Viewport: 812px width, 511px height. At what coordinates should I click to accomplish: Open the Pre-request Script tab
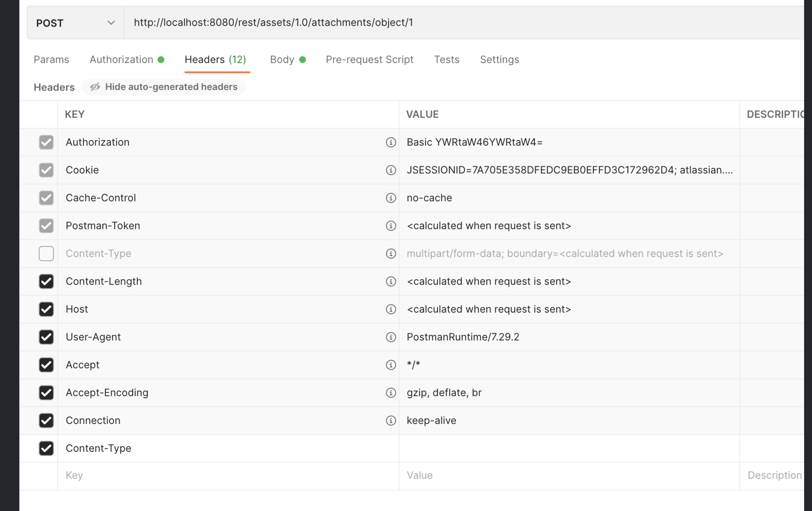(369, 60)
